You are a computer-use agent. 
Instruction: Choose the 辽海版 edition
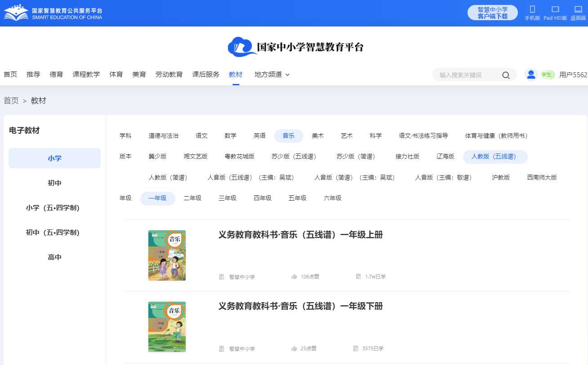tap(445, 157)
